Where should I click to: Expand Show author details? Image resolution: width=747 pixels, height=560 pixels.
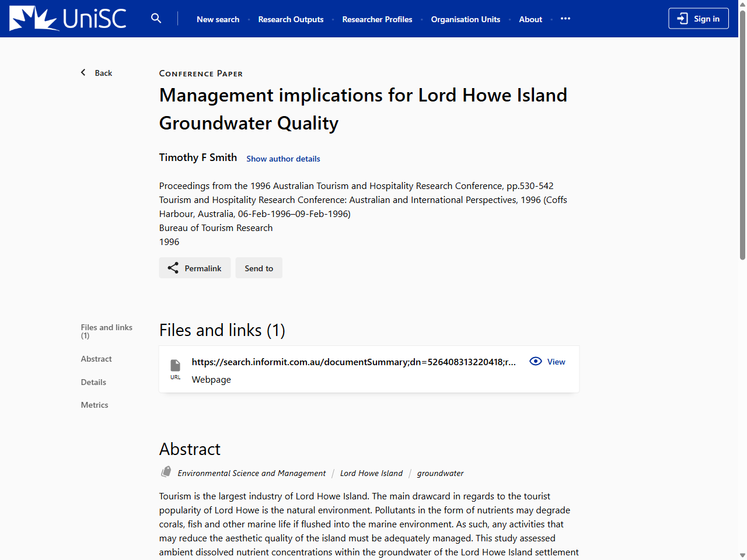pyautogui.click(x=283, y=159)
